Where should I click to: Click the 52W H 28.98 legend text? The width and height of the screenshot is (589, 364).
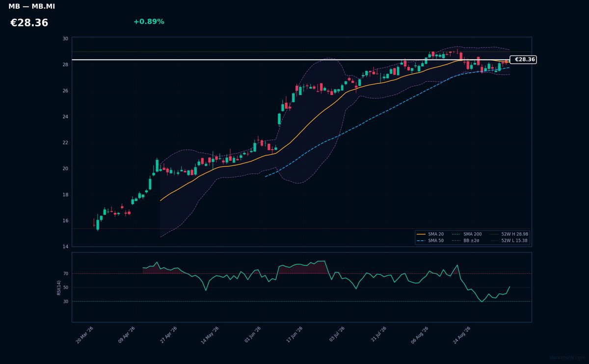tap(515, 234)
